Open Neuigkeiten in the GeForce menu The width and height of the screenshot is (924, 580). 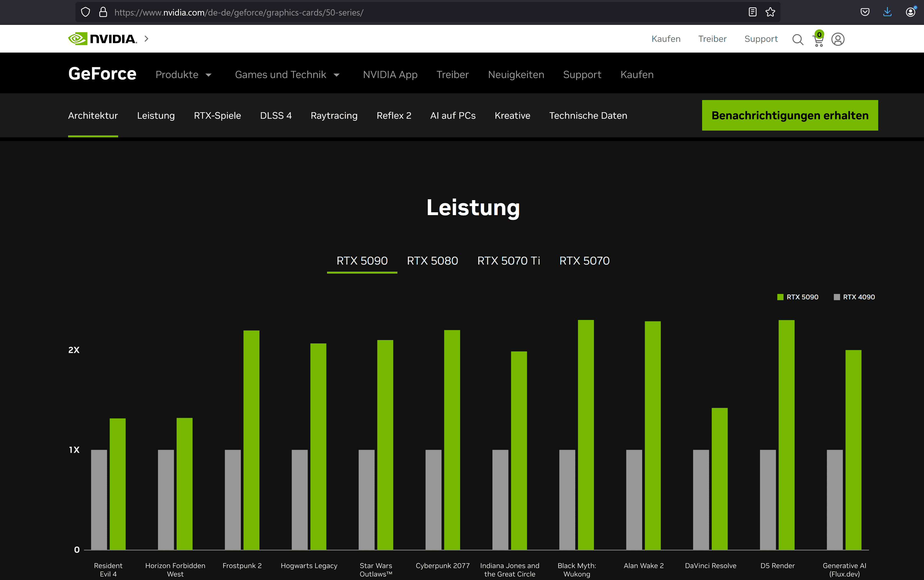click(516, 74)
